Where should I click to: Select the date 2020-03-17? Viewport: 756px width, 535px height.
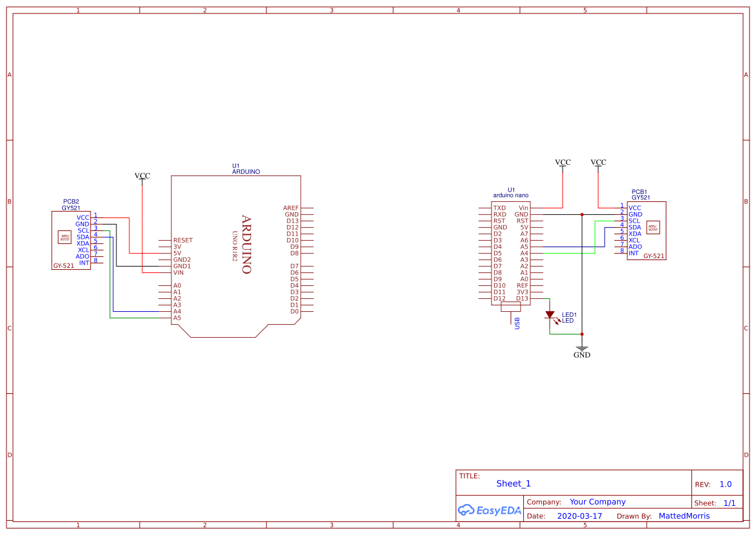coord(579,516)
